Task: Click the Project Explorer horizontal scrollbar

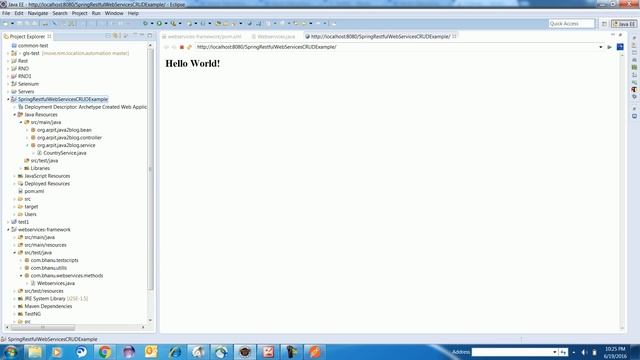Action: click(42, 327)
